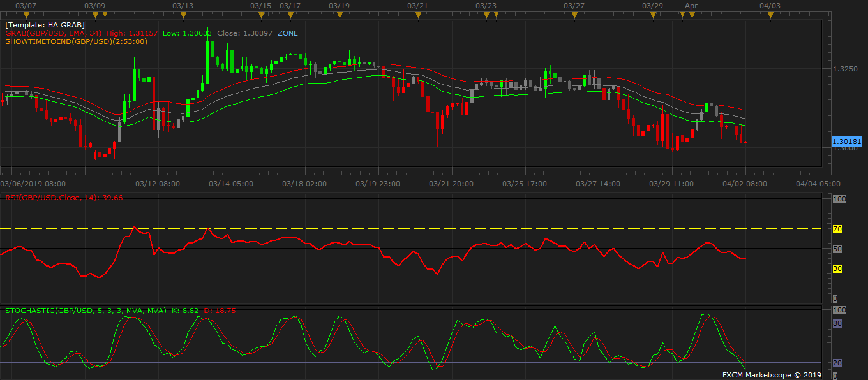This screenshot has width=868, height=380.
Task: Click the orange triangle marker under 03/21
Action: (417, 15)
